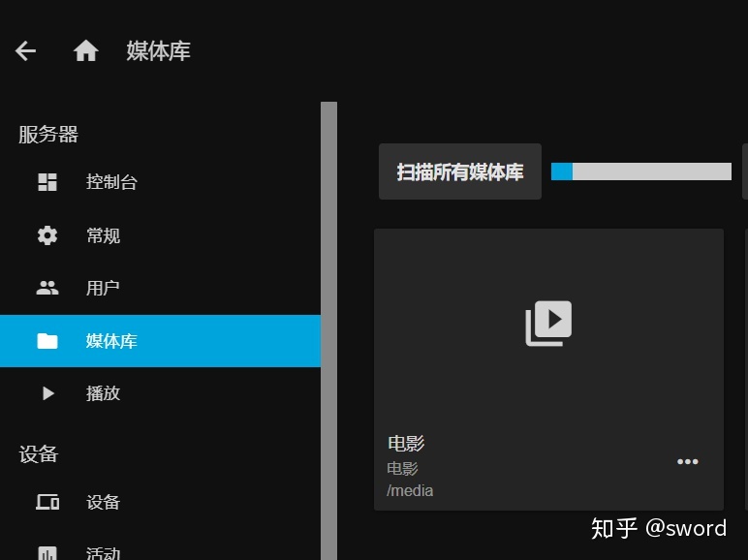Go to home via house icon
Viewport: 748px width, 560px height.
point(86,50)
